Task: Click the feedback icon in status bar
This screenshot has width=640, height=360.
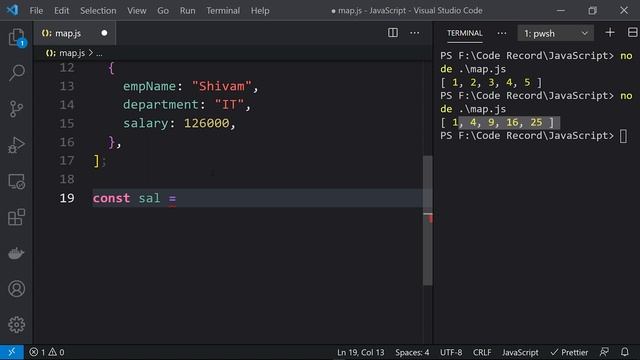Action: (604, 352)
